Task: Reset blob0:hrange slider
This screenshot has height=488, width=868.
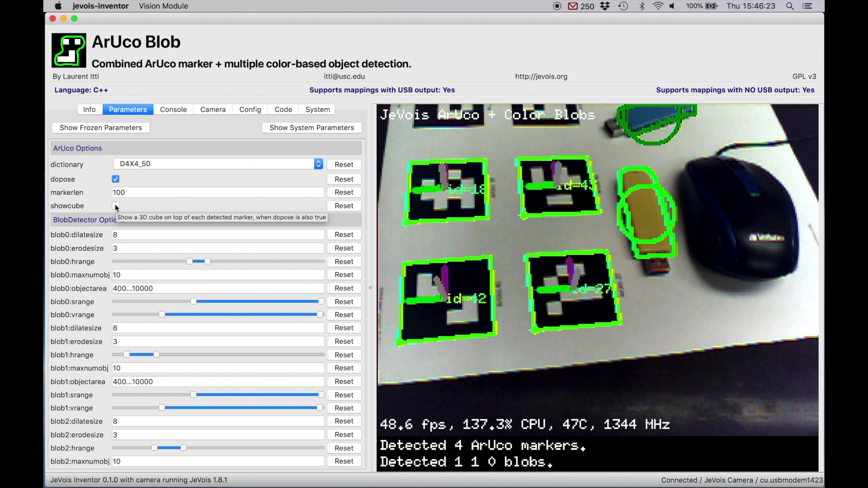Action: [344, 262]
